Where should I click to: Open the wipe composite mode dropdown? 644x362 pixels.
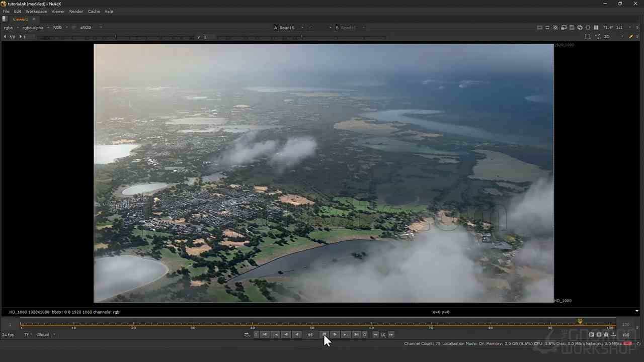coord(320,28)
